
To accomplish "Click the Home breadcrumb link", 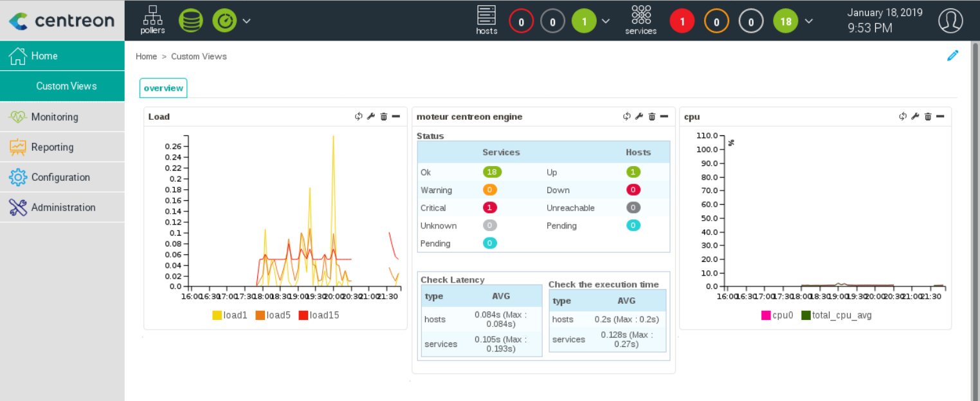I will pos(146,57).
